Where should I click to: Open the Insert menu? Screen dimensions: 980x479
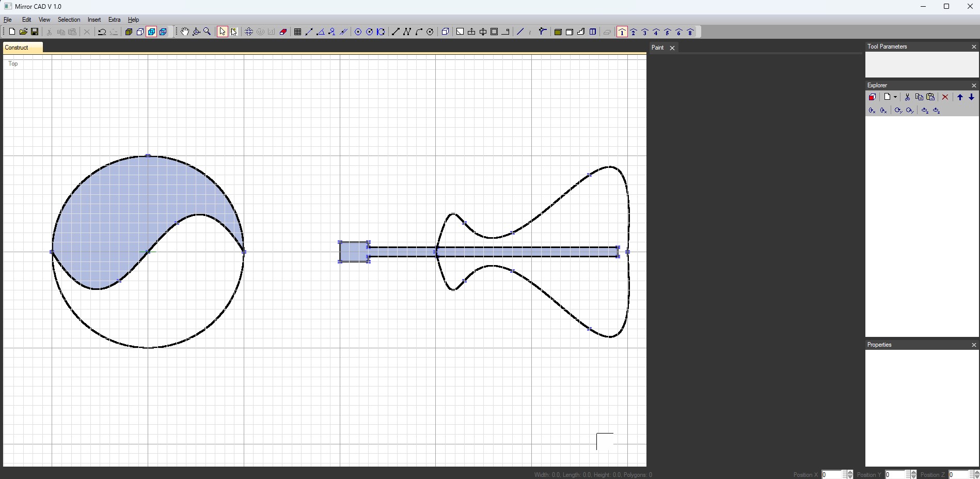click(94, 20)
